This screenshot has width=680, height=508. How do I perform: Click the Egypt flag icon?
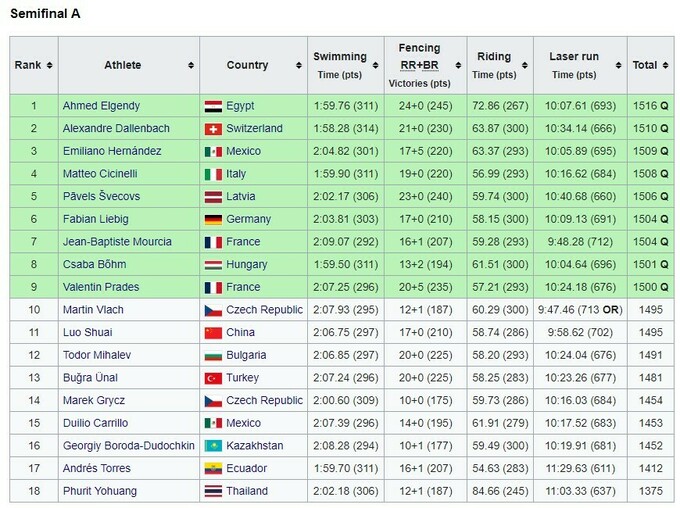(213, 106)
